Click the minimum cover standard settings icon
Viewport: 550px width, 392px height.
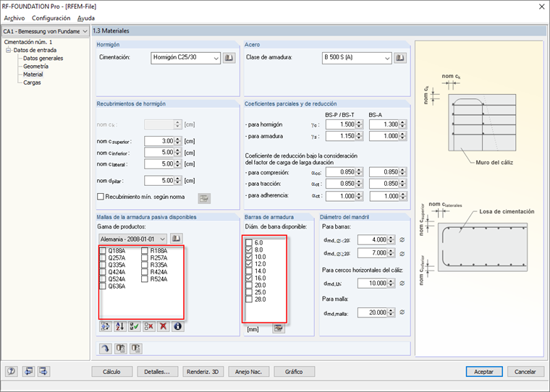(x=204, y=198)
